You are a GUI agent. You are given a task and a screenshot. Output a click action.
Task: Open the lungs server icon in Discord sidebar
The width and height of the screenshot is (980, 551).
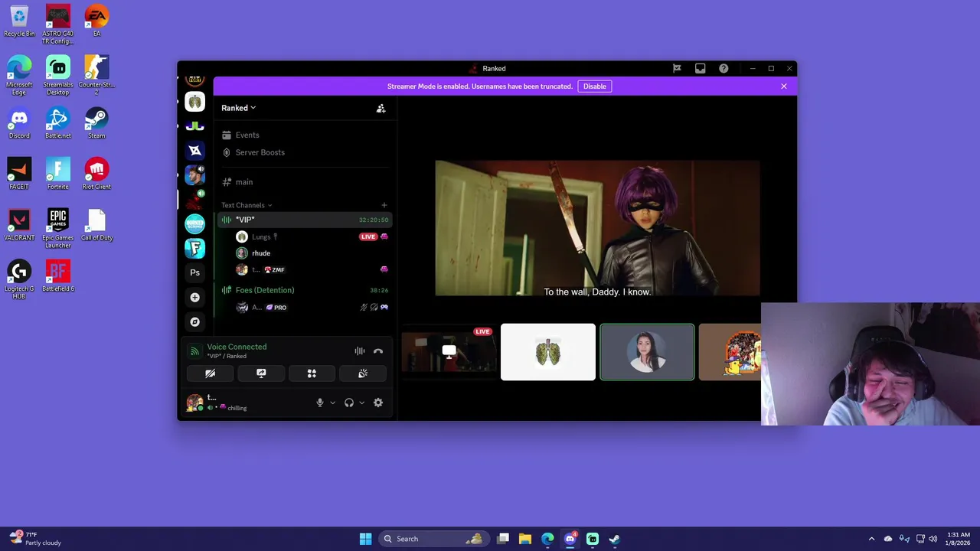[195, 101]
